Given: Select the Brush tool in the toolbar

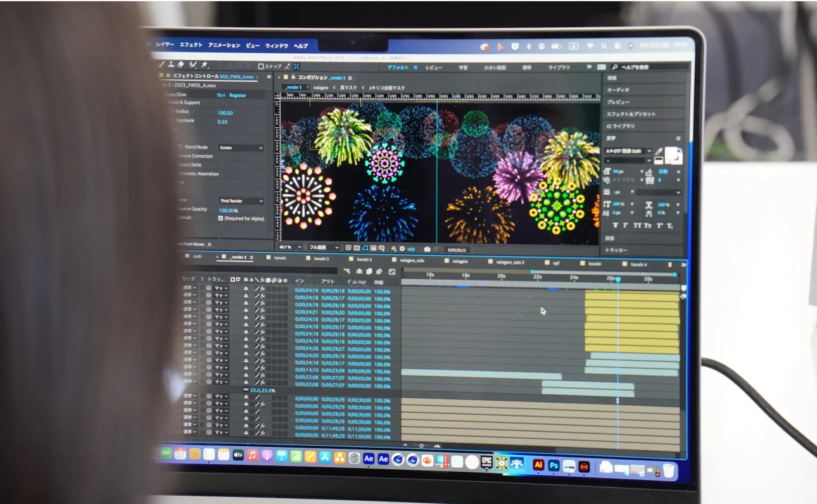Looking at the screenshot, I should pyautogui.click(x=161, y=65).
